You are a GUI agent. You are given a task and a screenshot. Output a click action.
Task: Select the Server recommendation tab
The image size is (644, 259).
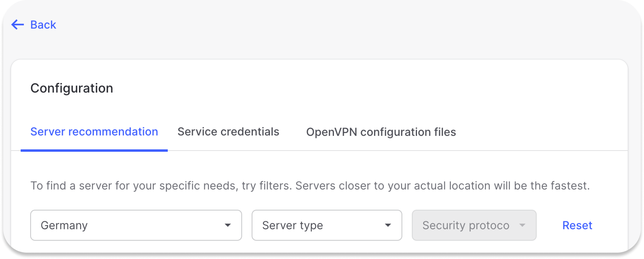pos(94,132)
